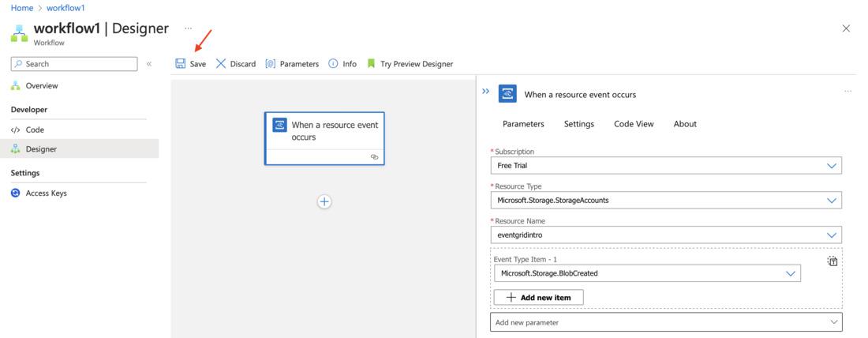Go to Home breadcrumb link
868x338 pixels.
(22, 8)
